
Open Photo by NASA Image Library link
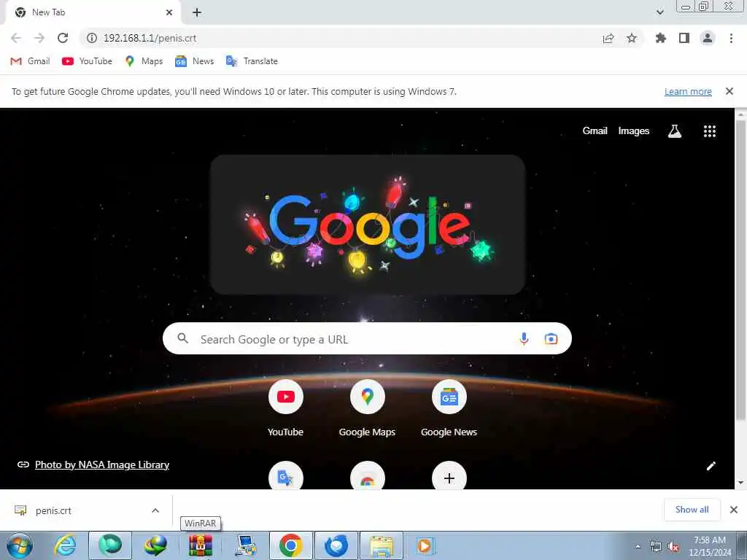click(102, 464)
